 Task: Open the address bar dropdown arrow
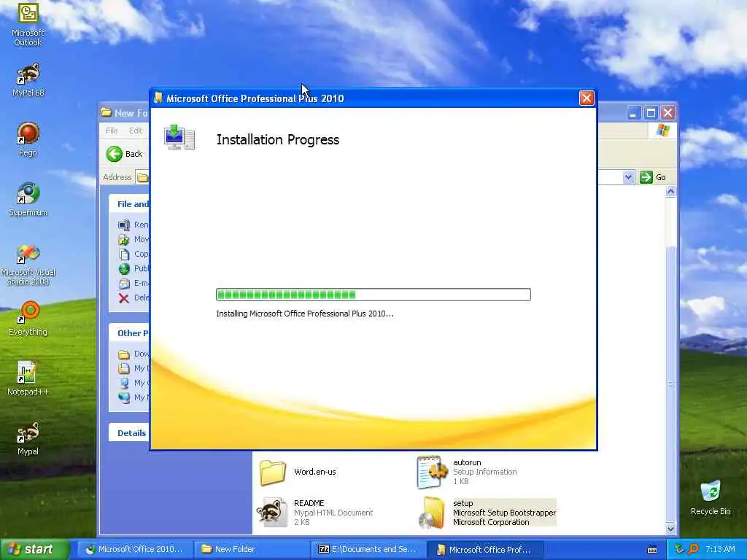pyautogui.click(x=628, y=177)
